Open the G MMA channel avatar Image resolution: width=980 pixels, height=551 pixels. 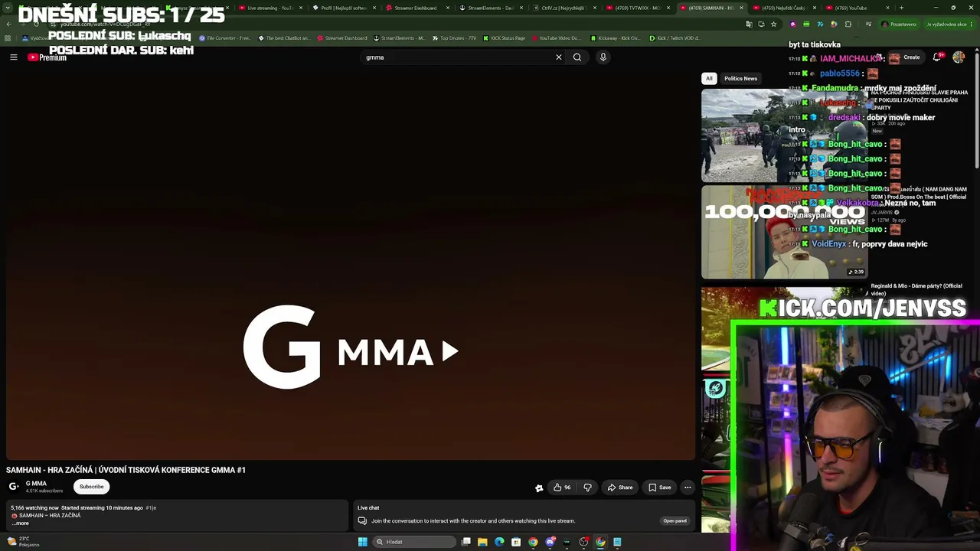pyautogui.click(x=14, y=487)
